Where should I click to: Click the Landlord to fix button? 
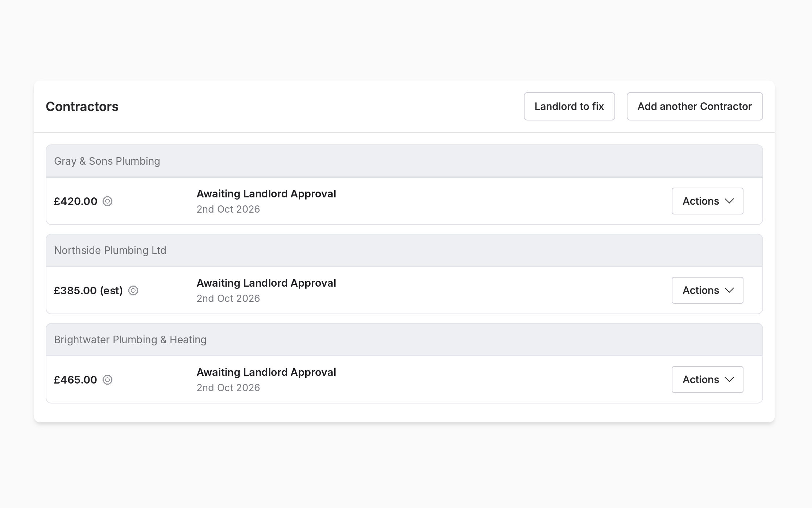(x=569, y=106)
